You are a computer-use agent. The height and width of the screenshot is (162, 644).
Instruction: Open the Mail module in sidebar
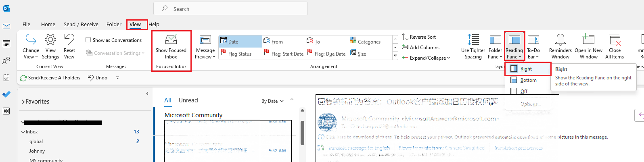tap(6, 26)
